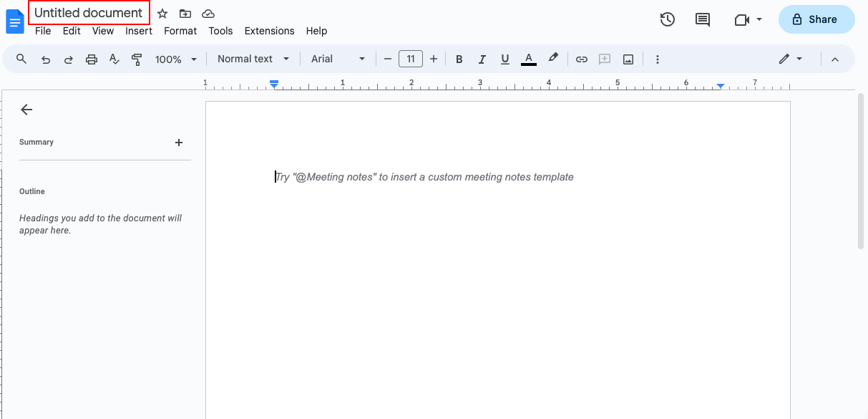Add a document summary
Screen dimensions: 868x419
point(179,143)
